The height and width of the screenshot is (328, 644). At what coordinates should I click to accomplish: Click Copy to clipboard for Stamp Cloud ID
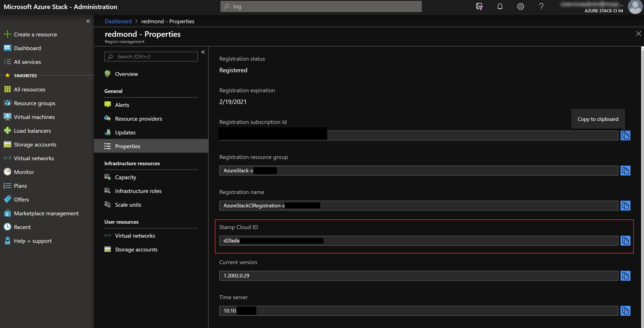[x=626, y=240]
